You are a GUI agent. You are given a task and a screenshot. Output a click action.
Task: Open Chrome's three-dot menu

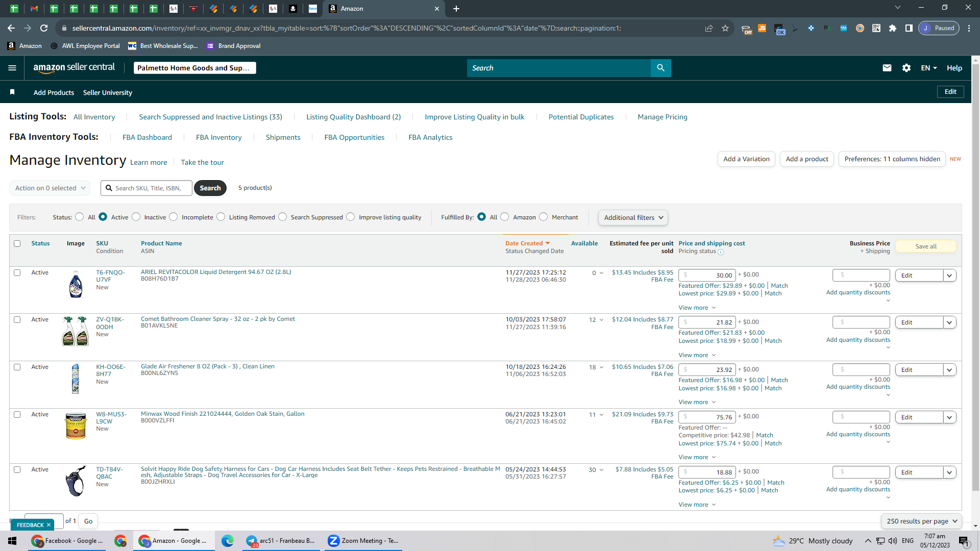969,28
